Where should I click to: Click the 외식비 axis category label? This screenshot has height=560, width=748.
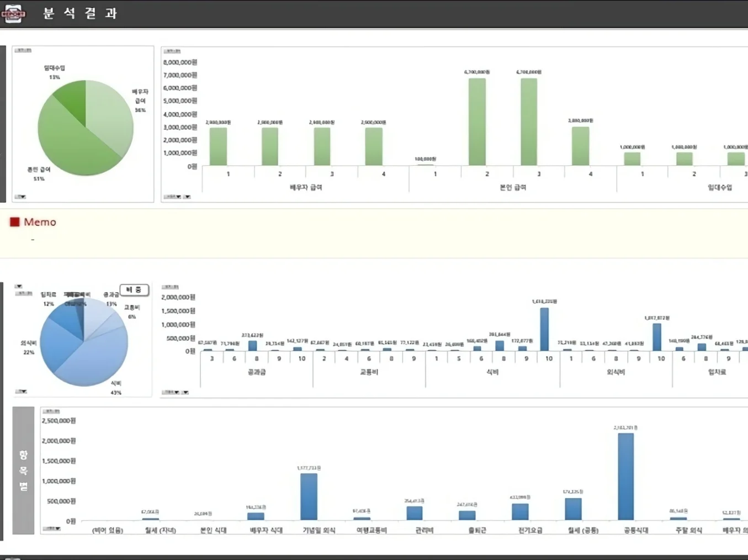pos(616,372)
